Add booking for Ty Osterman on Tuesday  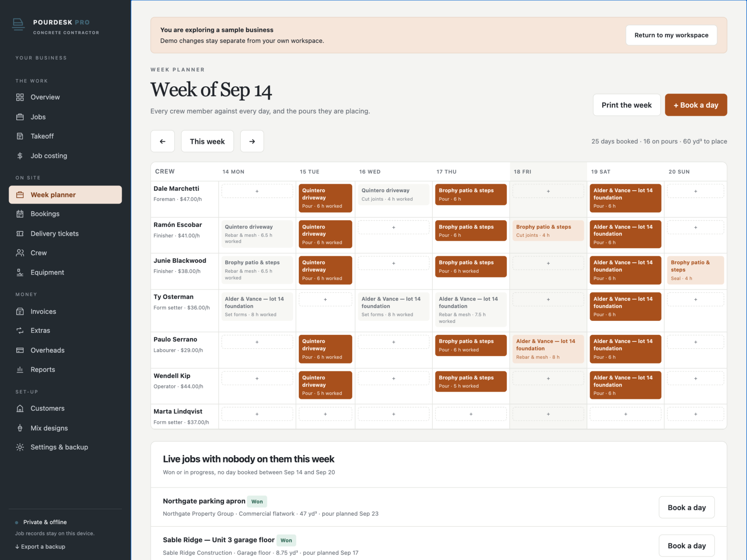click(325, 299)
